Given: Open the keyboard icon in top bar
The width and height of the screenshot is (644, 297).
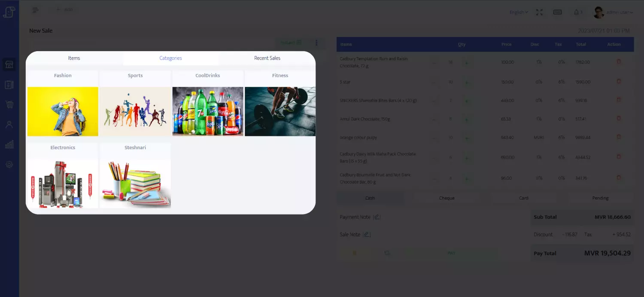Looking at the screenshot, I should point(557,12).
